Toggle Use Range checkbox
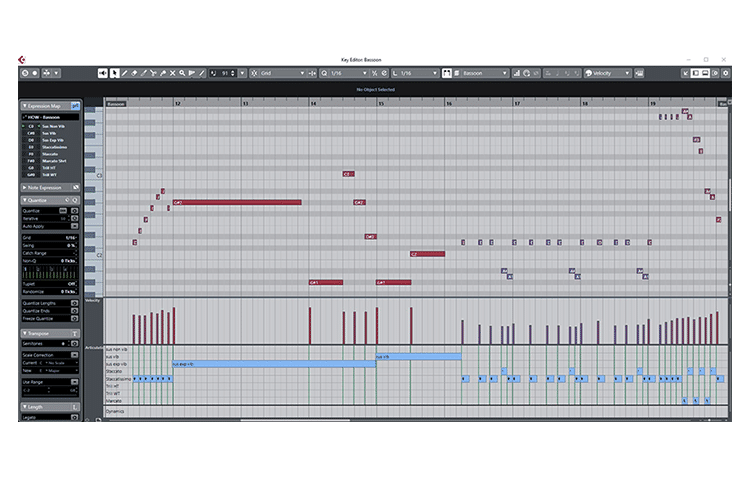 pos(75,382)
